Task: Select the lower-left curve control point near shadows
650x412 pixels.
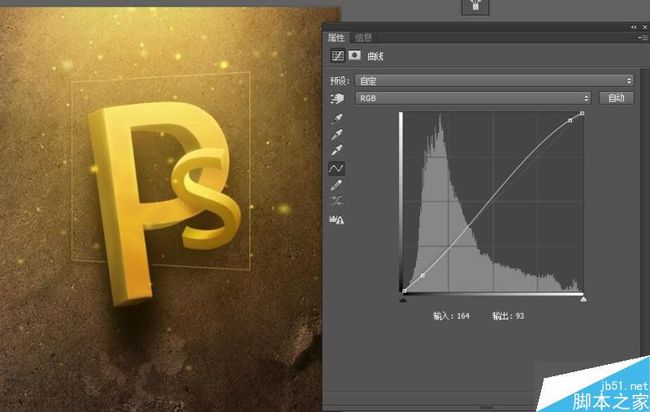Action: point(422,275)
